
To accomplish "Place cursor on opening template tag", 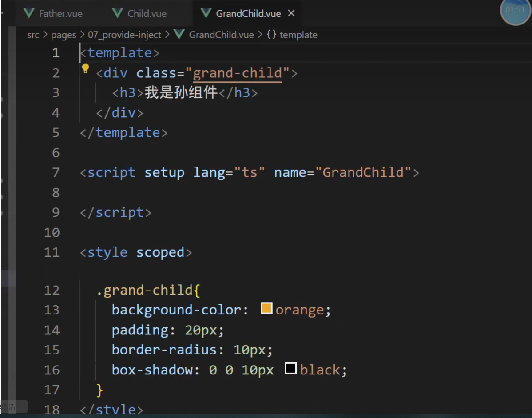I will pos(119,53).
